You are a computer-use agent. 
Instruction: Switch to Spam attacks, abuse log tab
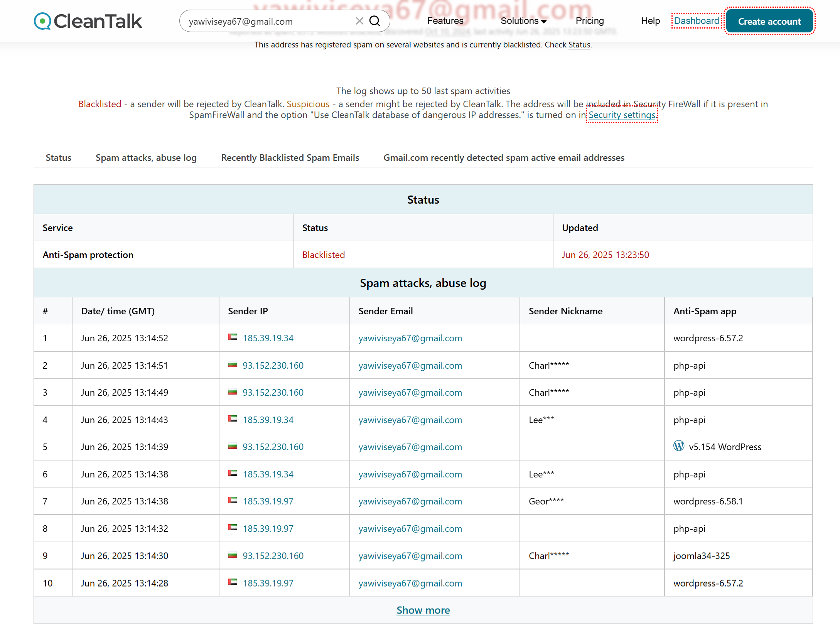point(146,158)
